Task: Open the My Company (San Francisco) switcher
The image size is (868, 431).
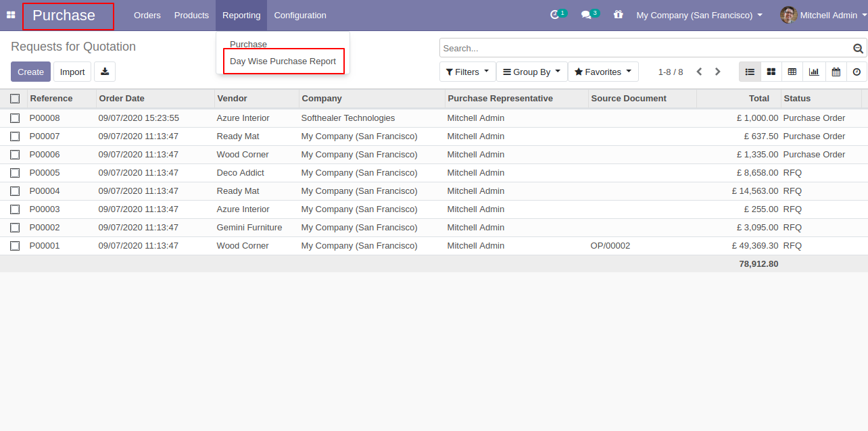Action: pos(699,15)
